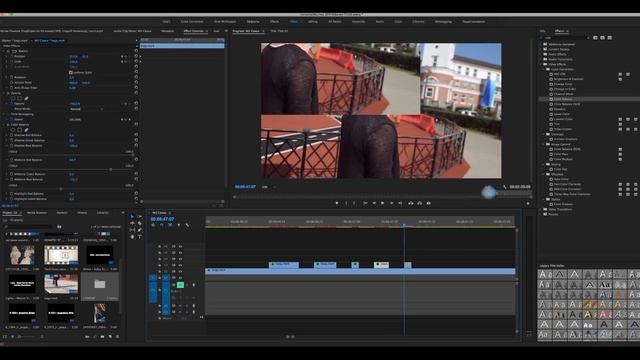Step forward one frame in Program monitor
640x360 pixels.
click(x=391, y=203)
